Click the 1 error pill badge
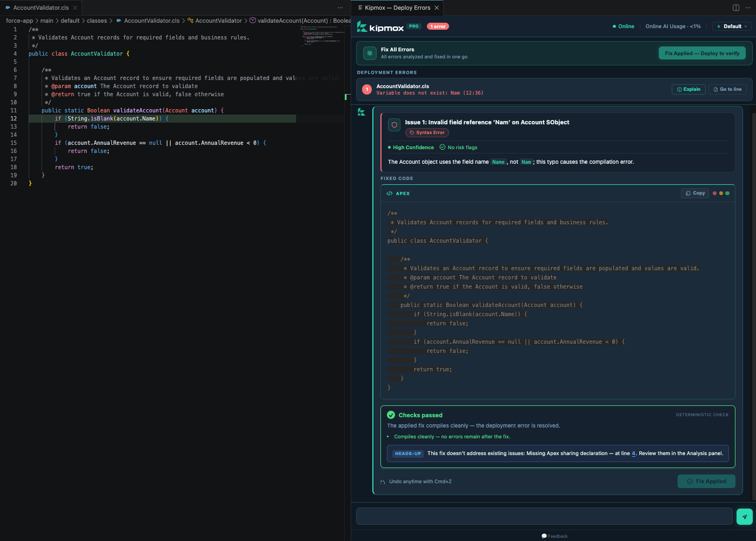Viewport: 756px width, 541px height. pyautogui.click(x=438, y=26)
